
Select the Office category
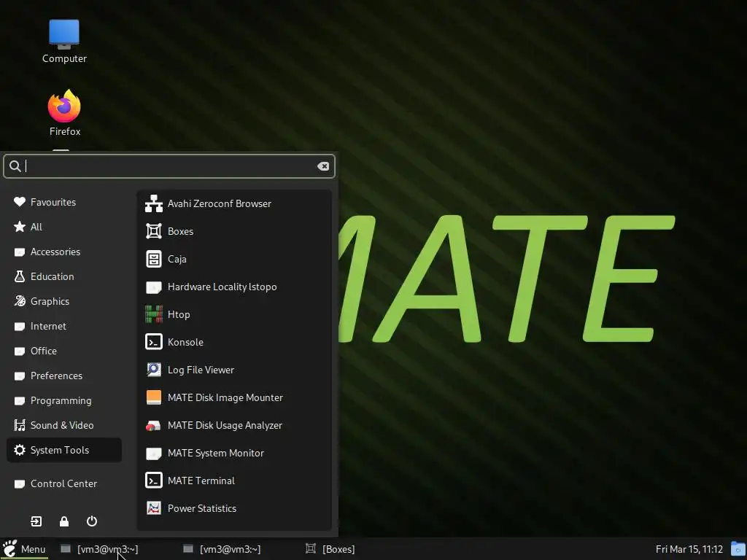[x=64, y=351]
